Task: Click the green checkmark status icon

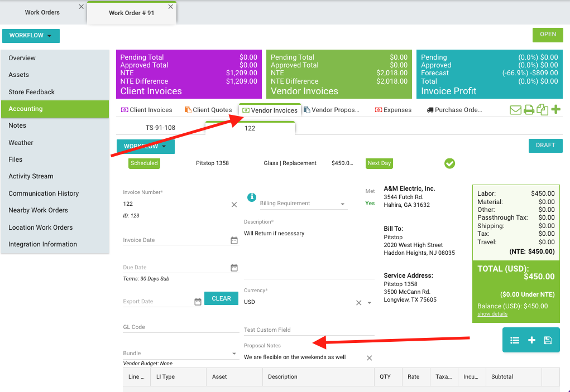Action: [449, 163]
